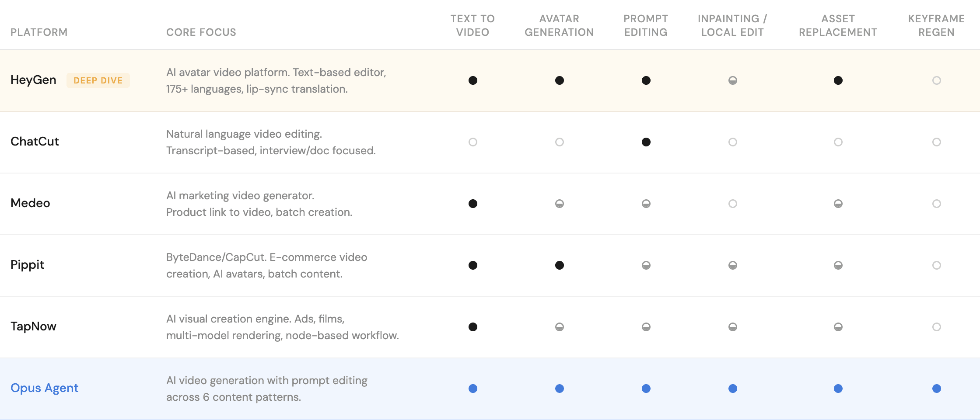Click Opus Agent's blue Inpainting dot
The width and height of the screenshot is (980, 420).
[732, 389]
